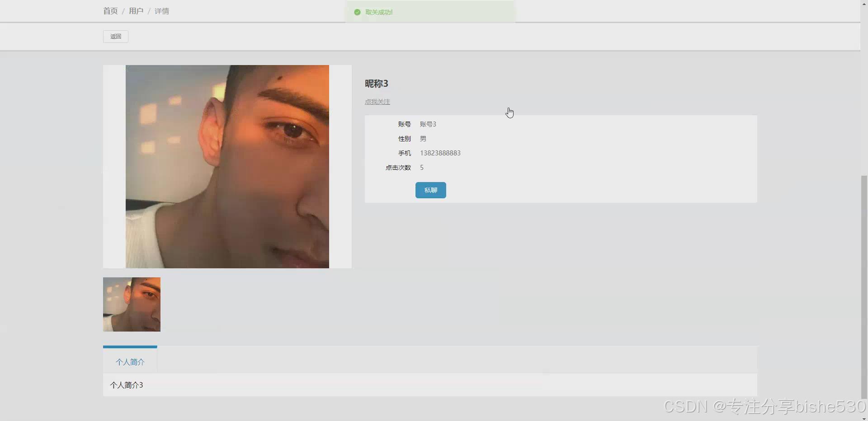The width and height of the screenshot is (868, 421).
Task: Select click count value 5
Action: point(422,168)
